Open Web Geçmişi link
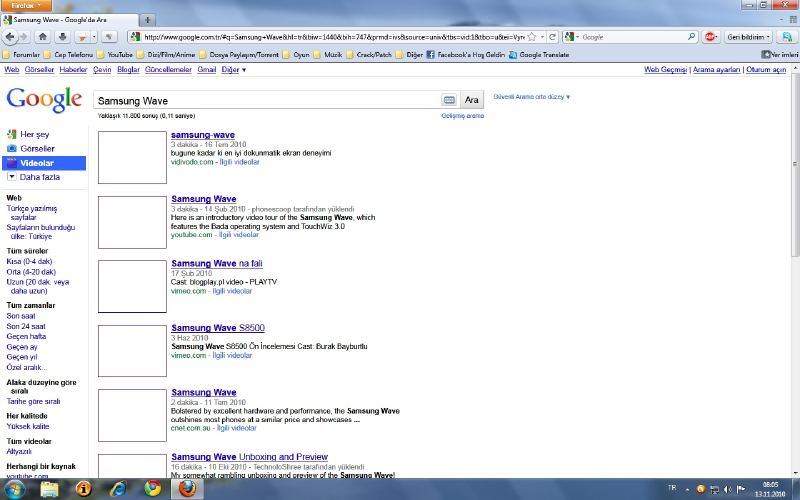Image resolution: width=800 pixels, height=500 pixels. click(665, 69)
